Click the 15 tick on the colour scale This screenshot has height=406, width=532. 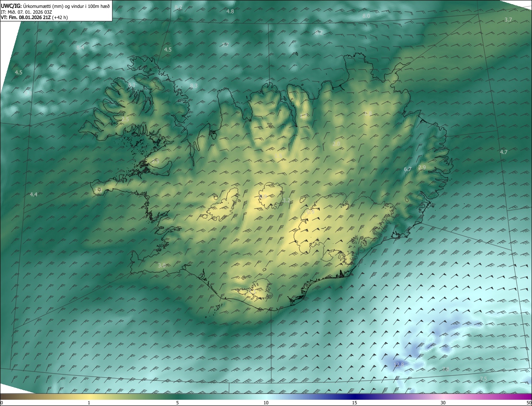pyautogui.click(x=355, y=403)
